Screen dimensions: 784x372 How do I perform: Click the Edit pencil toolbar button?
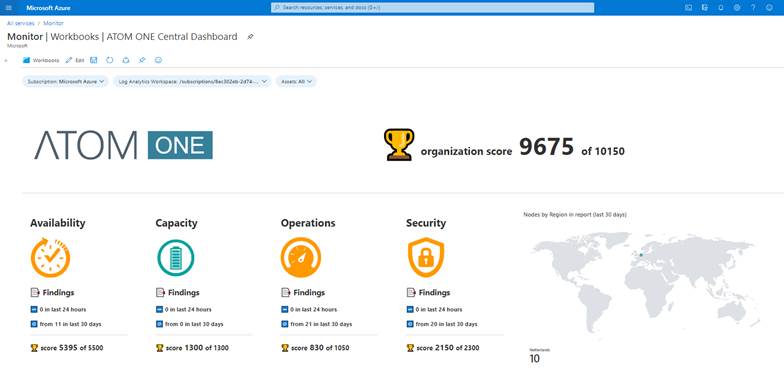(75, 60)
